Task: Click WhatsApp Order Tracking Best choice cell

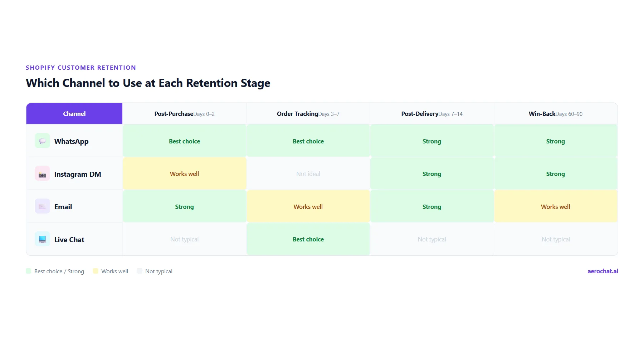Action: 308,141
